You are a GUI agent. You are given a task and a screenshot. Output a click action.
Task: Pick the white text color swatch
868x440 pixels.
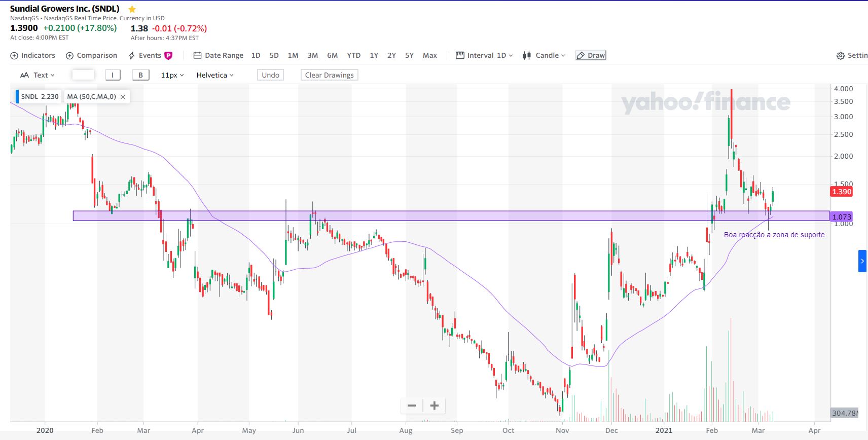pyautogui.click(x=83, y=75)
